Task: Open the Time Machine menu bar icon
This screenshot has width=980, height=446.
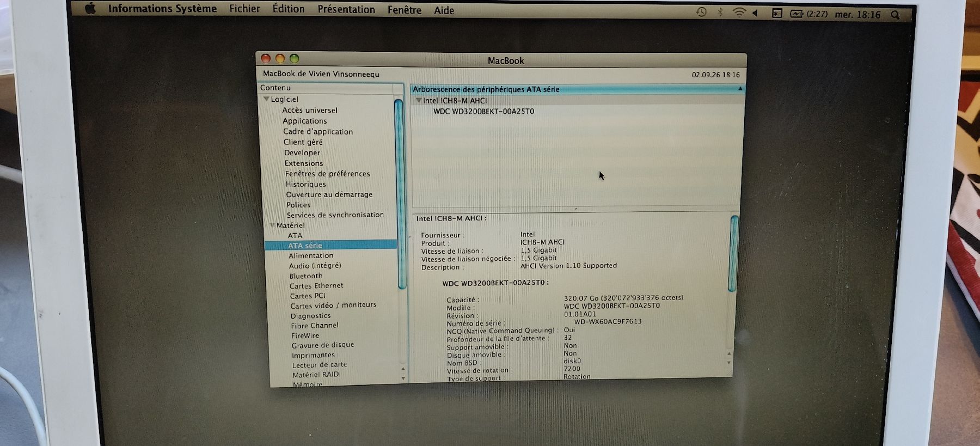Action: click(x=701, y=12)
